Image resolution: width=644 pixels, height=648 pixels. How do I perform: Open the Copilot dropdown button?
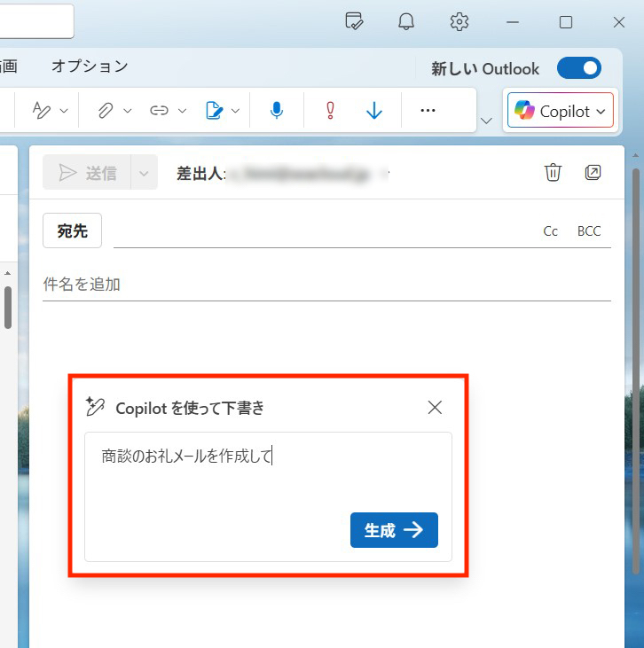click(x=561, y=110)
